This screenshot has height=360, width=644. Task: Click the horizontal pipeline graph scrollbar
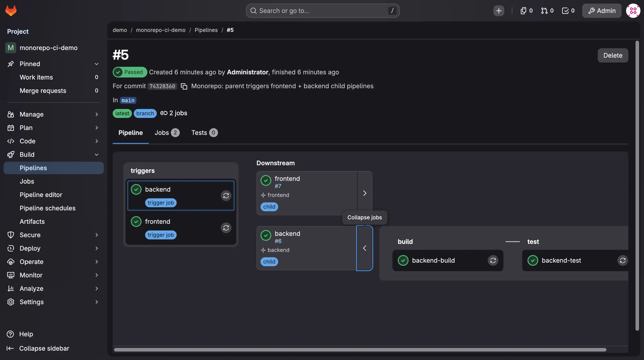[x=360, y=350]
